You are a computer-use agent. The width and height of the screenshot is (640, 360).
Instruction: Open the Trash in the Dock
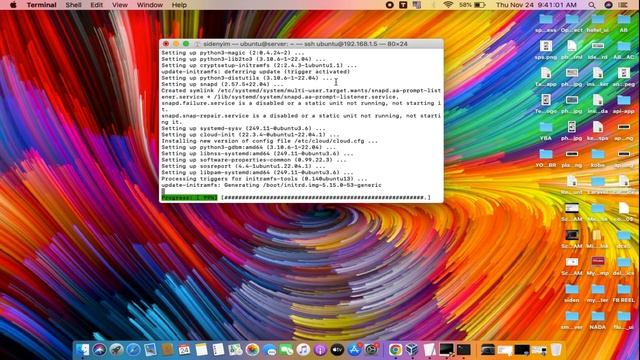pyautogui.click(x=556, y=350)
